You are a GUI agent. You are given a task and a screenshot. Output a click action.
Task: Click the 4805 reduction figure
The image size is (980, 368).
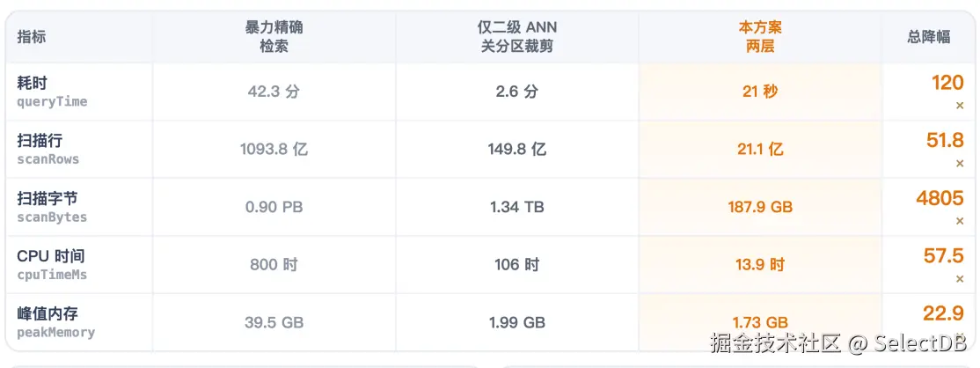tap(940, 198)
